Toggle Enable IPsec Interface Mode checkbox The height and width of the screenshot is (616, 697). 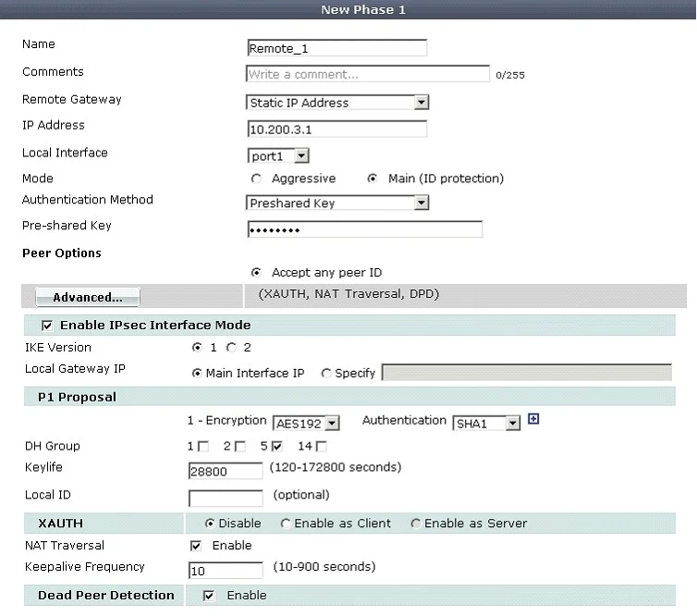pyautogui.click(x=46, y=326)
